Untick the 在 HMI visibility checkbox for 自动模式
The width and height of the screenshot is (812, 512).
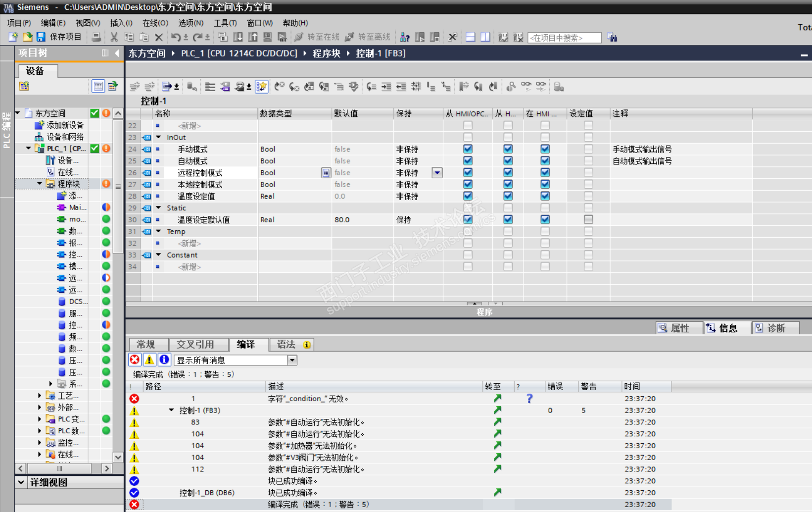click(x=545, y=161)
